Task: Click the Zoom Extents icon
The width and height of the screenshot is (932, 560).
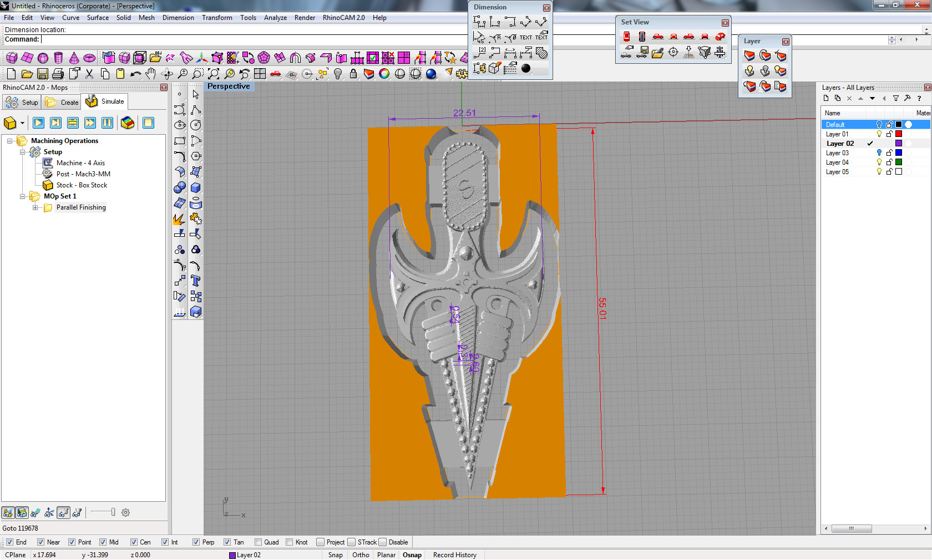Action: pos(214,74)
